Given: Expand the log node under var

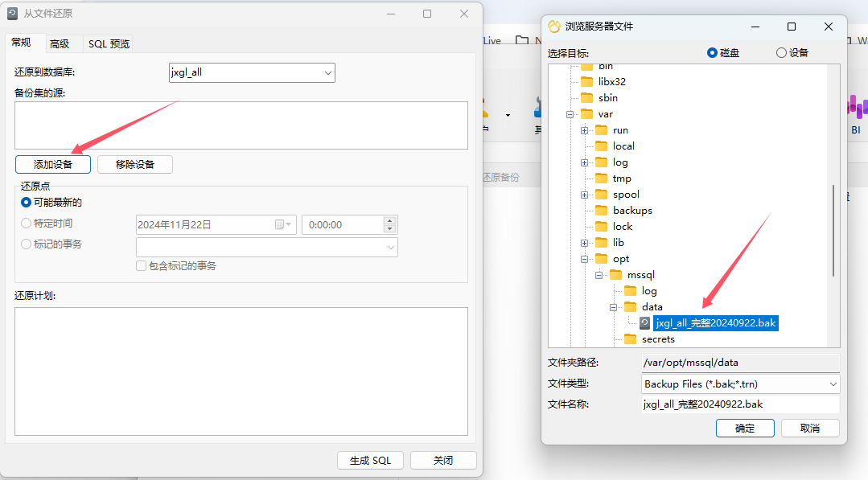Looking at the screenshot, I should (584, 162).
